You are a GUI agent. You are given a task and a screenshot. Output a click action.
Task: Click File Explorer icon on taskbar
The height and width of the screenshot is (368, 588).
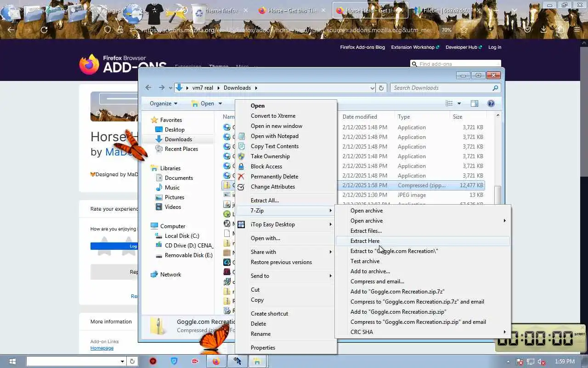click(x=257, y=361)
